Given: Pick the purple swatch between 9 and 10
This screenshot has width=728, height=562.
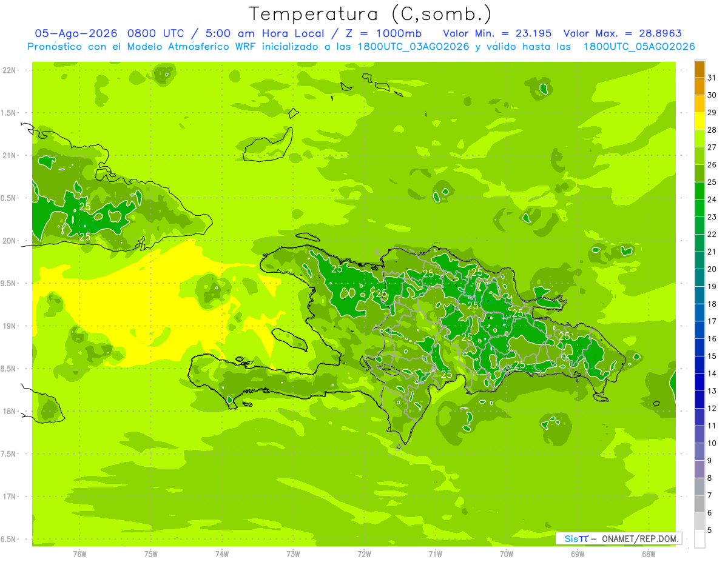Looking at the screenshot, I should 699,452.
